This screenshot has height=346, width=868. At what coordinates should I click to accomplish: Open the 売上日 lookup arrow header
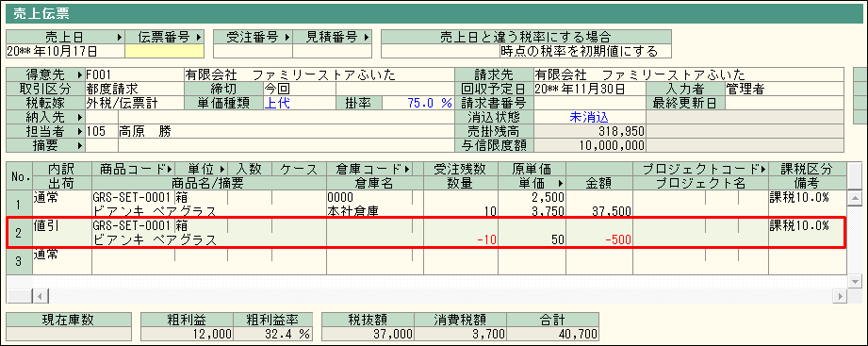[66, 37]
